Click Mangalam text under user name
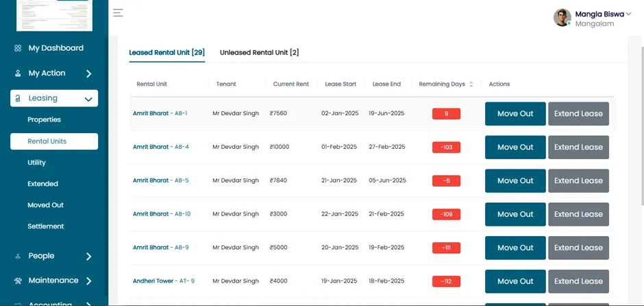This screenshot has height=306, width=644. (594, 23)
